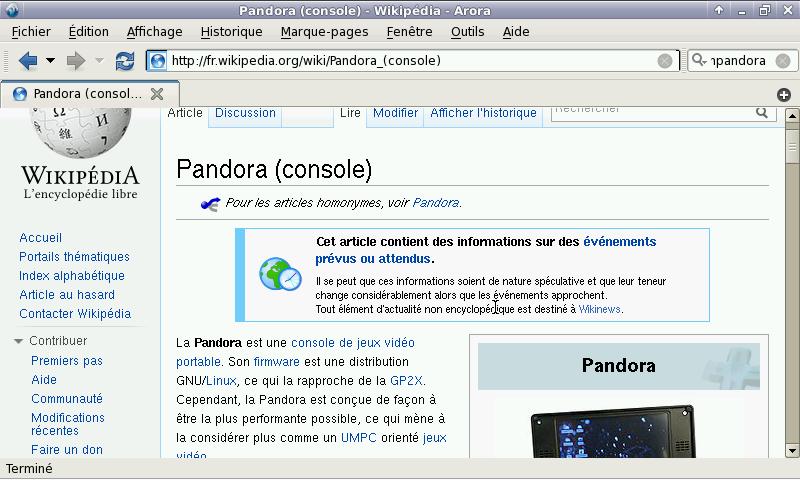This screenshot has width=800, height=480.
Task: Clear the toolbar search field text
Action: (x=783, y=61)
